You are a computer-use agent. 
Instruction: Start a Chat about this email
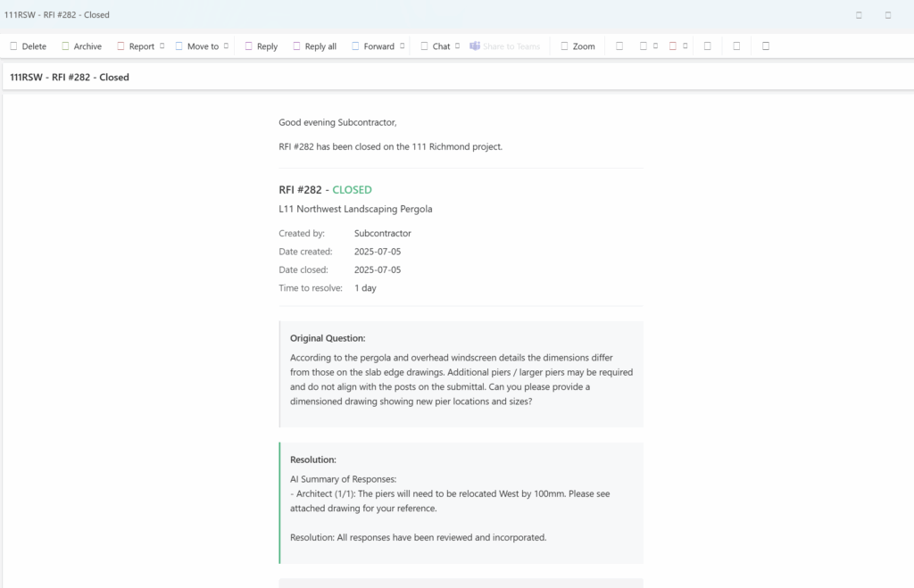point(436,46)
